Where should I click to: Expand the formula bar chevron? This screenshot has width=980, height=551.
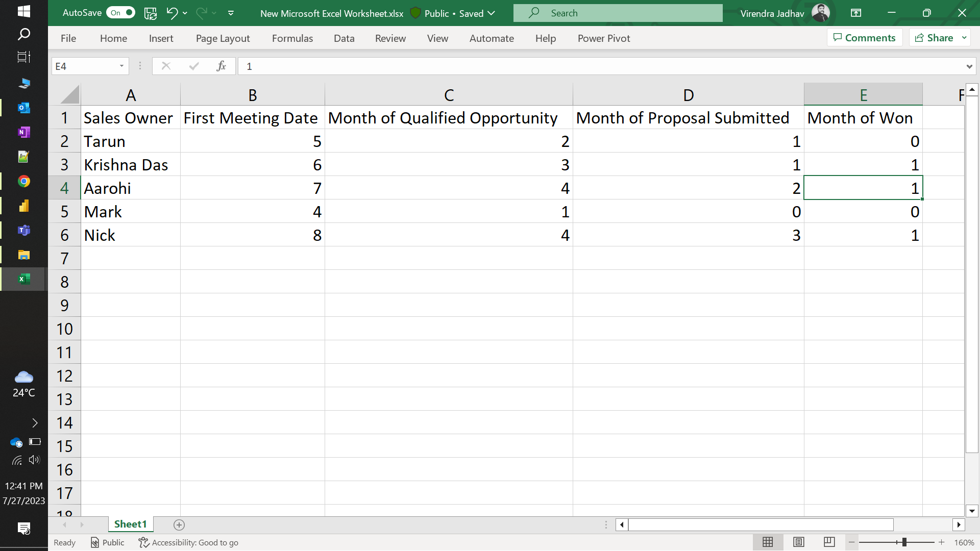(969, 66)
